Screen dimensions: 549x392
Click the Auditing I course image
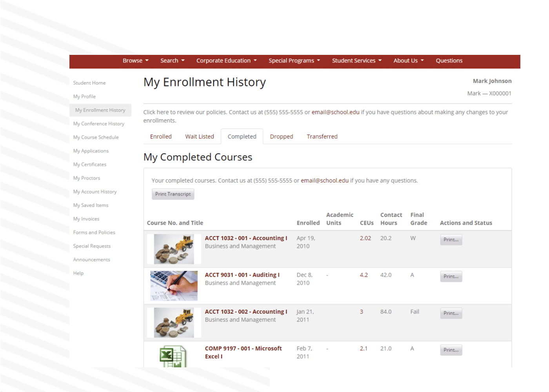point(174,285)
